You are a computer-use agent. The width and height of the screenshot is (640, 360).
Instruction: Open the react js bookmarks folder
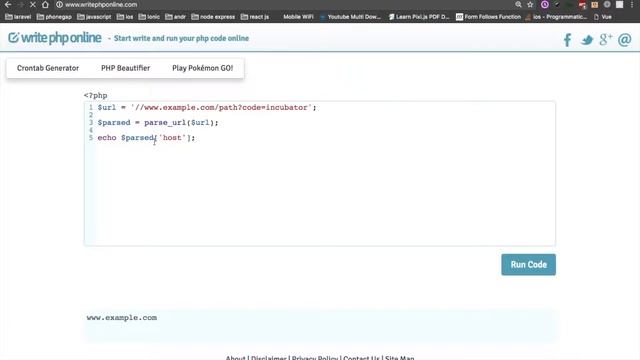pyautogui.click(x=255, y=17)
